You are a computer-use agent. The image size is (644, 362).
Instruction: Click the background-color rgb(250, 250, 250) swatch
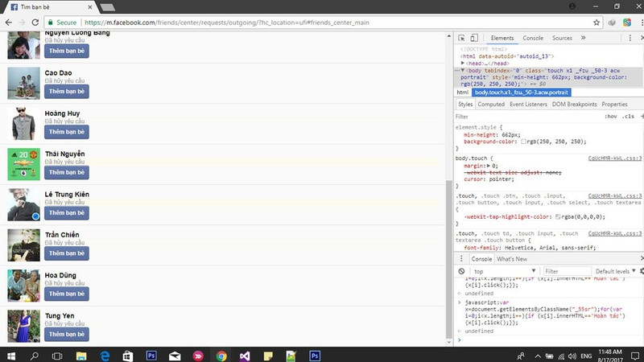(x=524, y=142)
